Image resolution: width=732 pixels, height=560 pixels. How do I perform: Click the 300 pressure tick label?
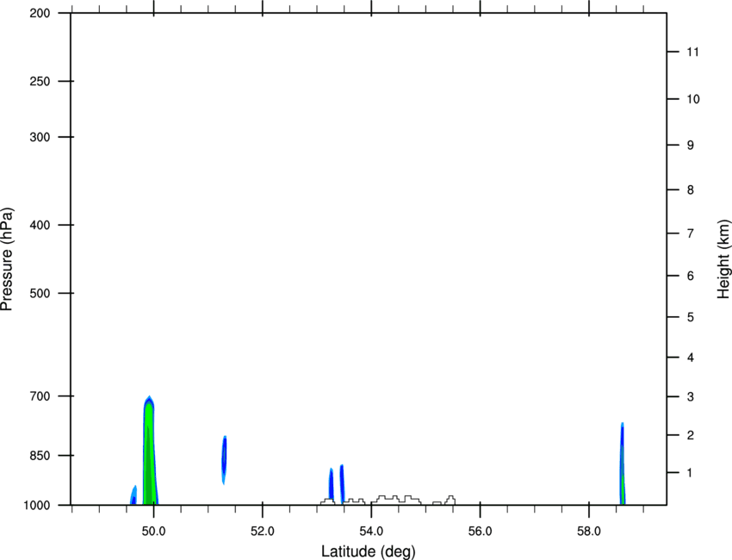click(x=40, y=137)
